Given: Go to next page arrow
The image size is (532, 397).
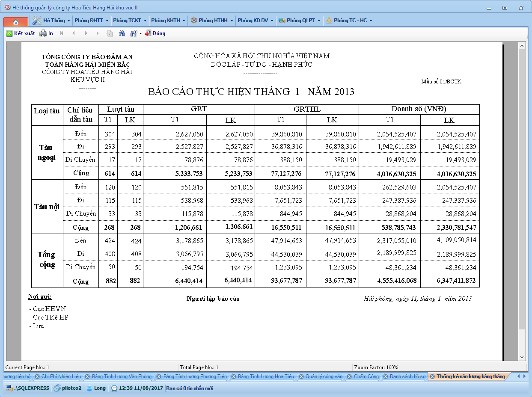Looking at the screenshot, I should pyautogui.click(x=86, y=33).
